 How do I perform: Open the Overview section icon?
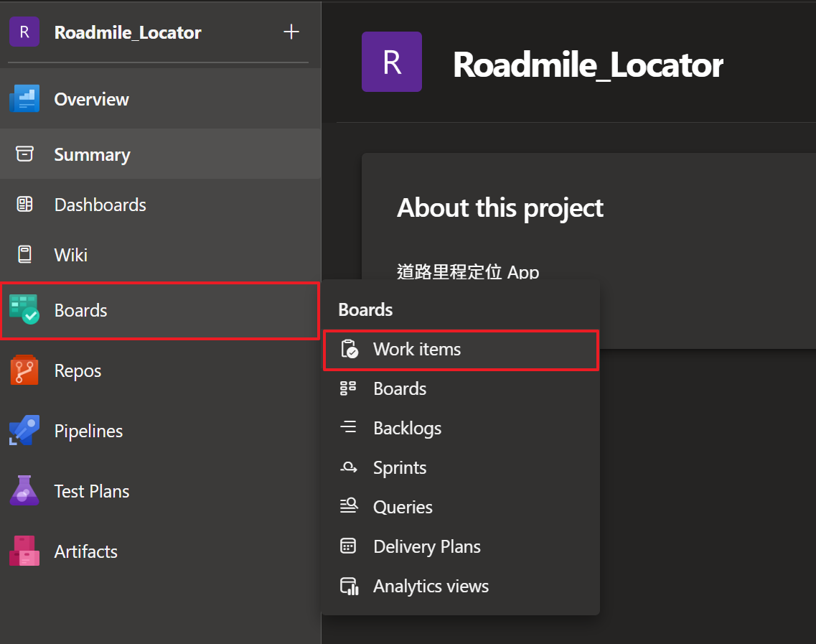pos(24,99)
